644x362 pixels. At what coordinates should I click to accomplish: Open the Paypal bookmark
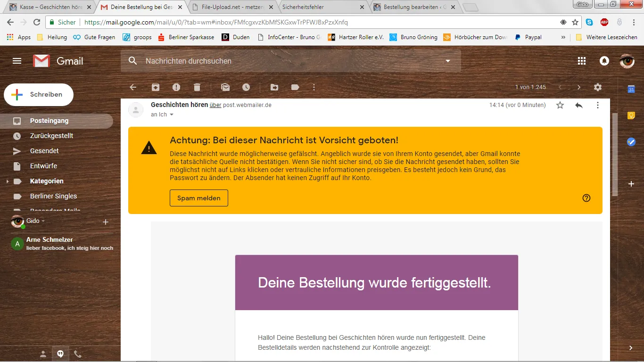[528, 37]
